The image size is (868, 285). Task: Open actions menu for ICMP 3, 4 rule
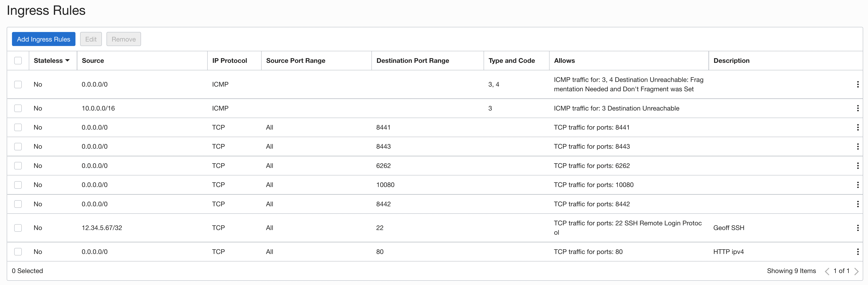coord(858,85)
